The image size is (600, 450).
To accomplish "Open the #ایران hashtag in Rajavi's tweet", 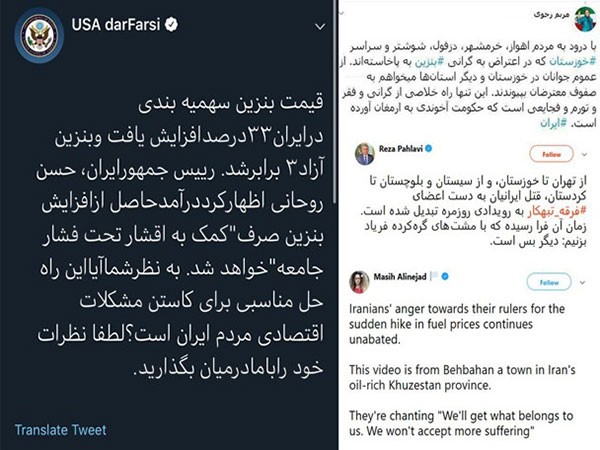I will (x=553, y=124).
